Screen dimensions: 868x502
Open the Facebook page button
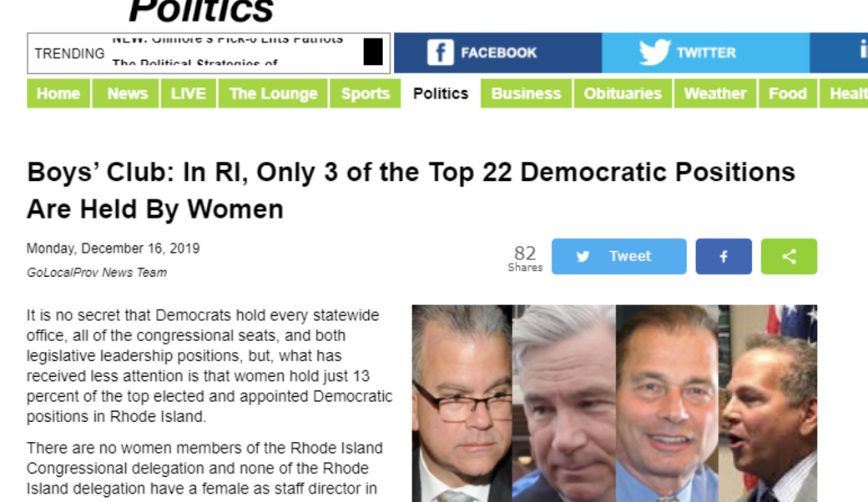497,53
